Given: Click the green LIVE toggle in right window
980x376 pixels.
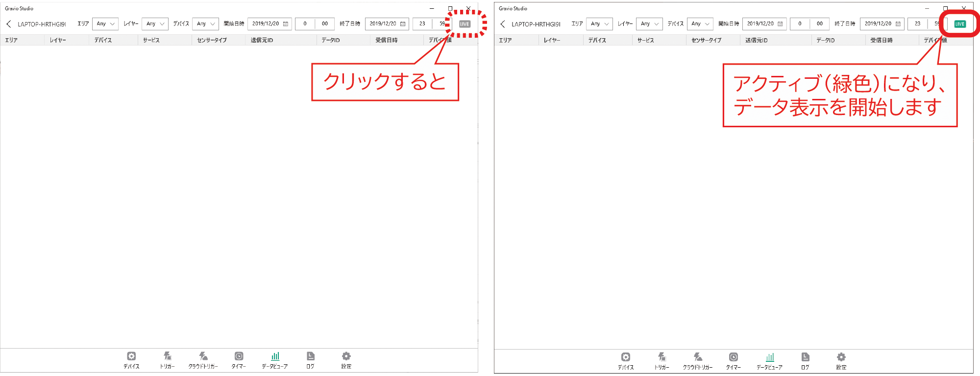Looking at the screenshot, I should coord(959,24).
